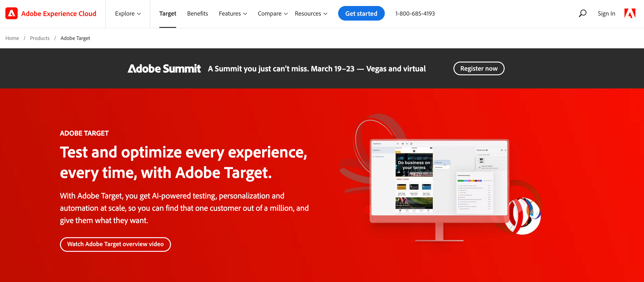This screenshot has width=644, height=282.
Task: Click the ADOBE TARGET eyebrow heading
Action: click(84, 133)
